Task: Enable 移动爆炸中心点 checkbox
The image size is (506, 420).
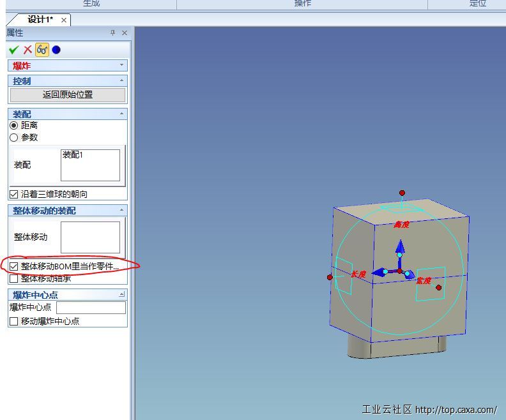Action: coord(14,322)
